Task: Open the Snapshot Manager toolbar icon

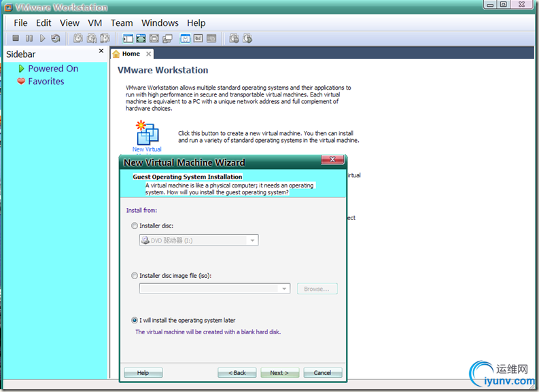Action: pos(105,38)
